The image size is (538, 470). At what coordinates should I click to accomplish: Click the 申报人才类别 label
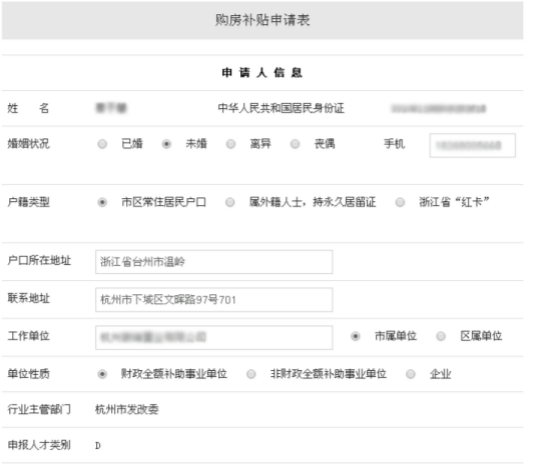pos(39,445)
